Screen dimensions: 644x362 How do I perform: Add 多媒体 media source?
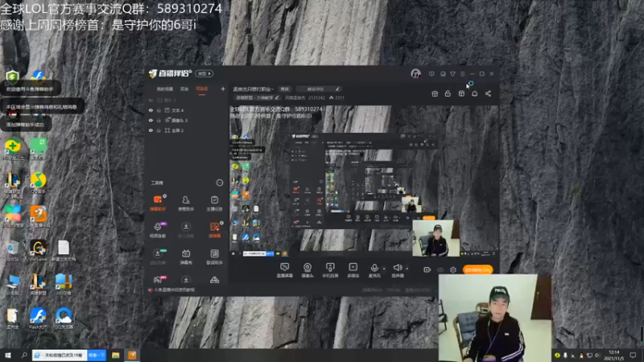click(353, 270)
